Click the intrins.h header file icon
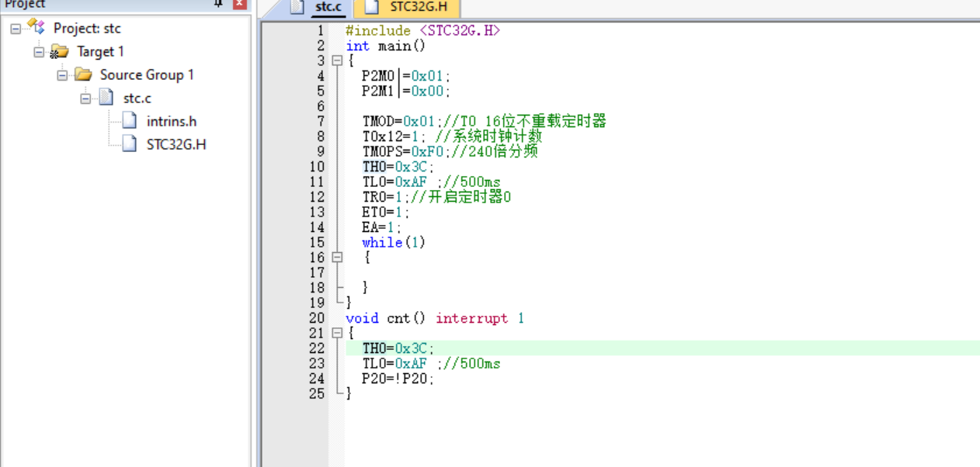Screen dimensions: 980x467 tap(130, 121)
